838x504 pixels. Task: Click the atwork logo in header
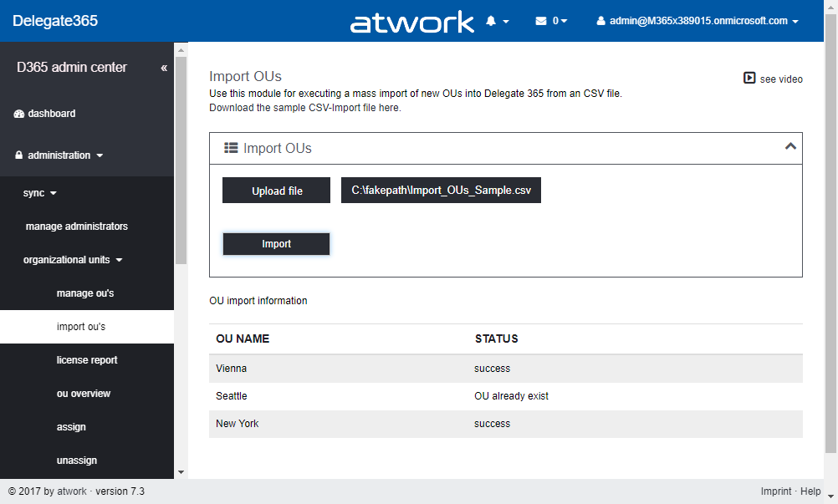pos(411,22)
